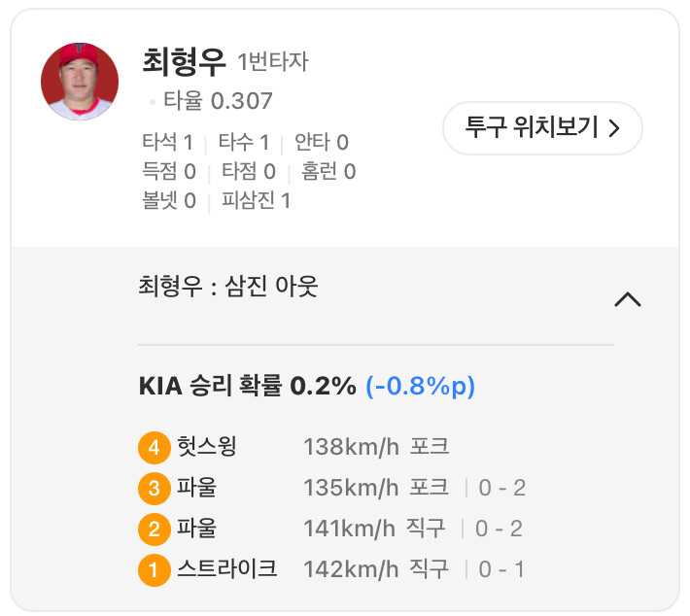Click the KIA 승리 확률 0.2% text

pos(247,386)
